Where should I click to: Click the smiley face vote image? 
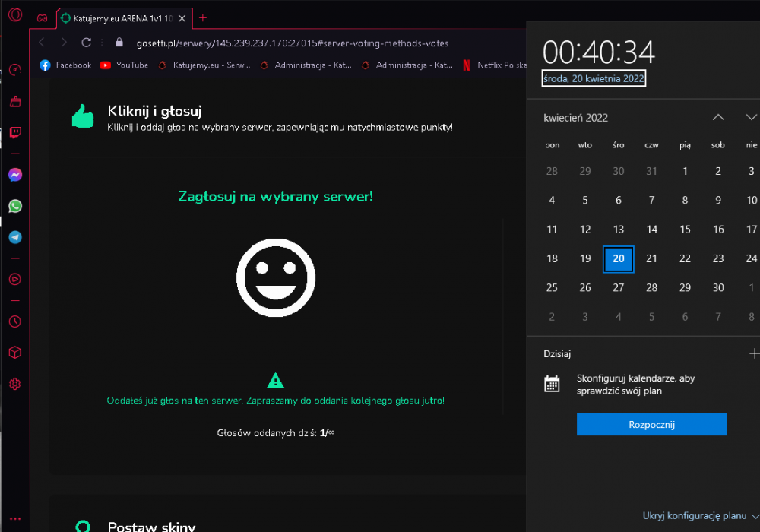pos(276,277)
